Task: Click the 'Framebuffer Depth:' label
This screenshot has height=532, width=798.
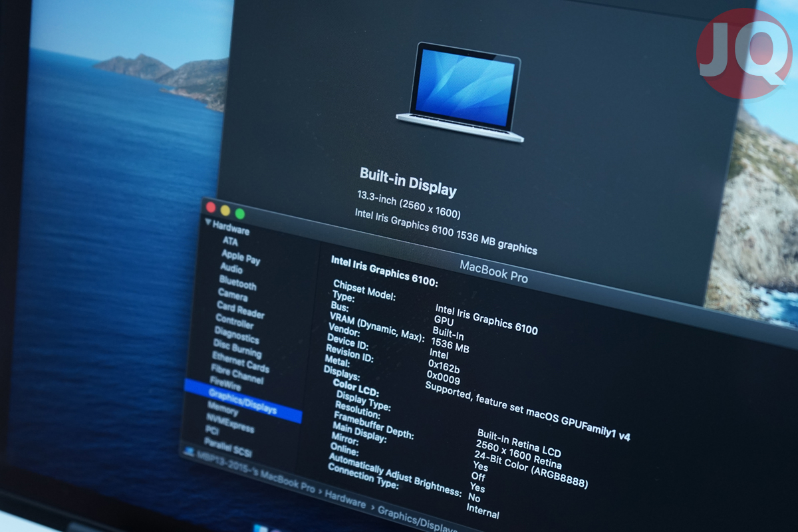Action: (372, 426)
